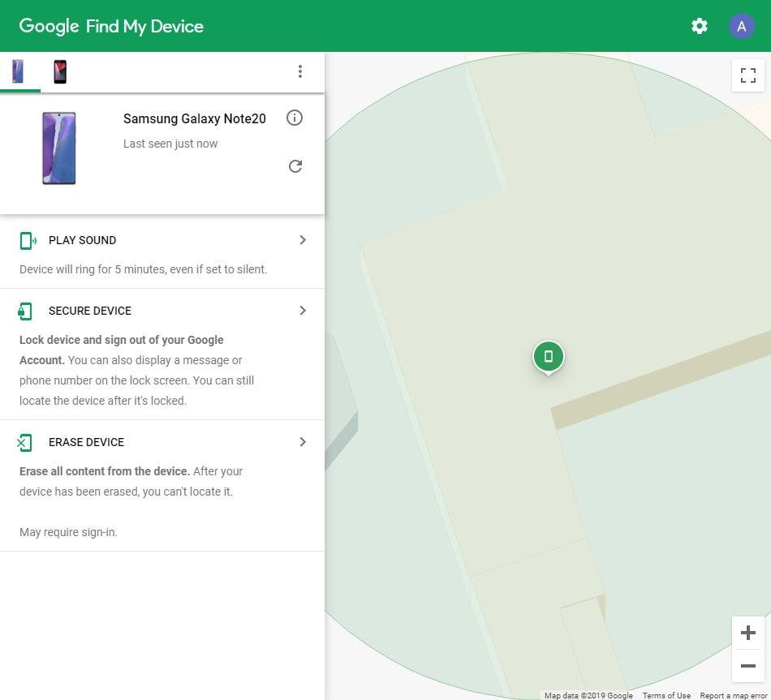771x700 pixels.
Task: Click the Google Find My Device logo
Action: pyautogui.click(x=111, y=26)
